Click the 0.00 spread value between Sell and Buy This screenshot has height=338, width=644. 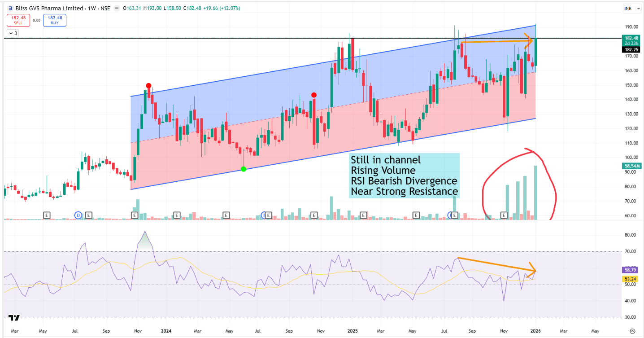pyautogui.click(x=36, y=20)
